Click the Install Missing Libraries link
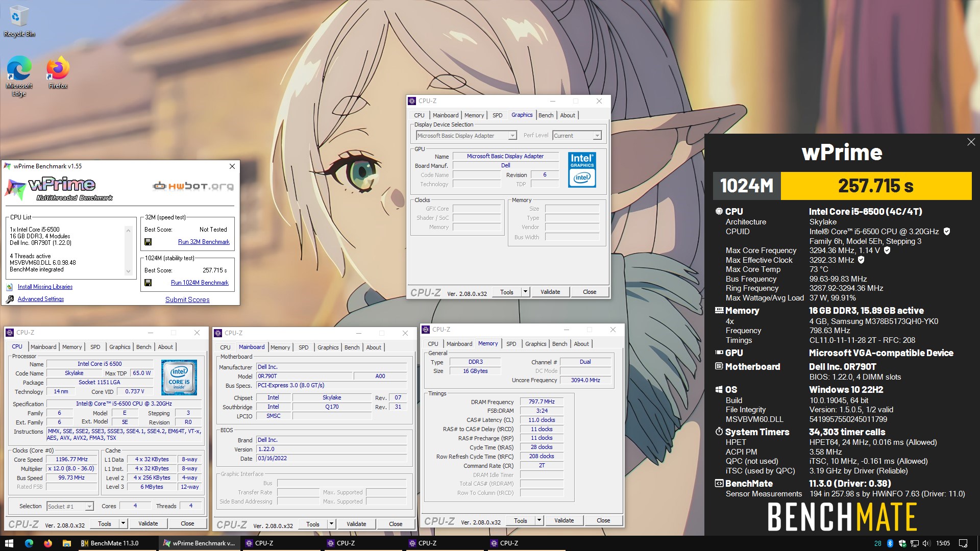Screen dimensions: 980x551 coord(45,287)
